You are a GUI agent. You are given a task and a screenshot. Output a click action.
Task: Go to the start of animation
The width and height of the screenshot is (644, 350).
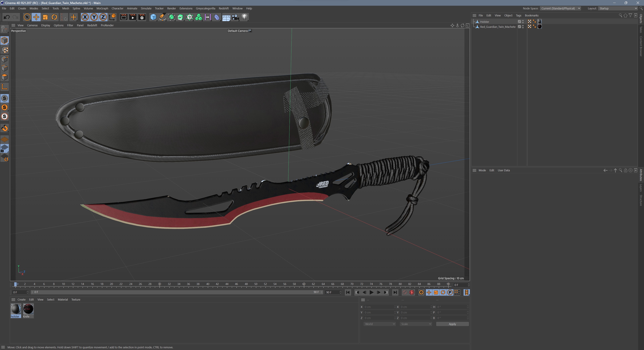click(348, 292)
